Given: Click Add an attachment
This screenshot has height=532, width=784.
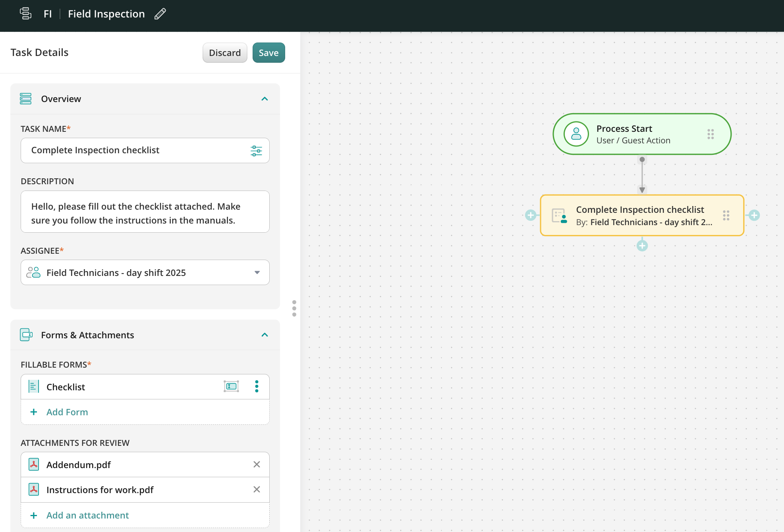Looking at the screenshot, I should (x=87, y=515).
